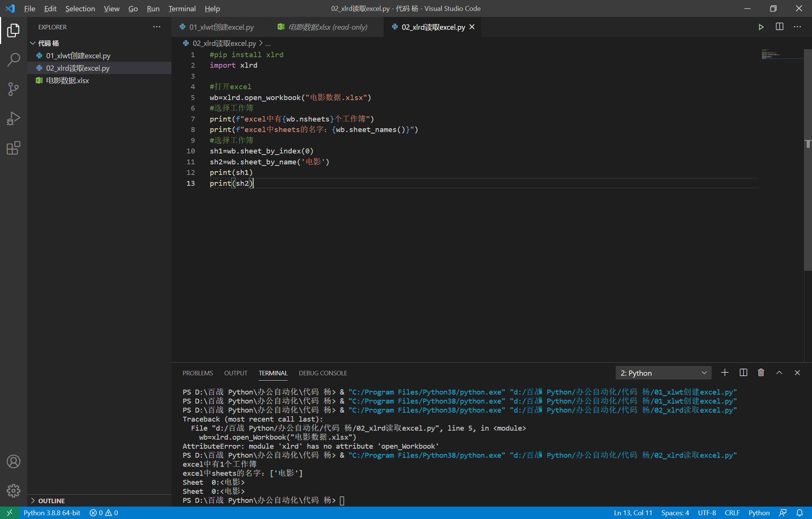Switch to the PROBLEMS panel tab
The image size is (812, 519).
[198, 373]
